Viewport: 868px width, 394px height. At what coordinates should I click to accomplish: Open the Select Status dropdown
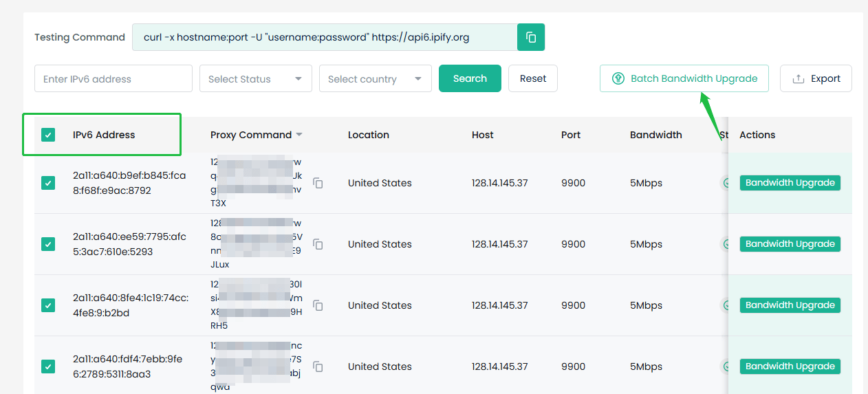coord(256,78)
